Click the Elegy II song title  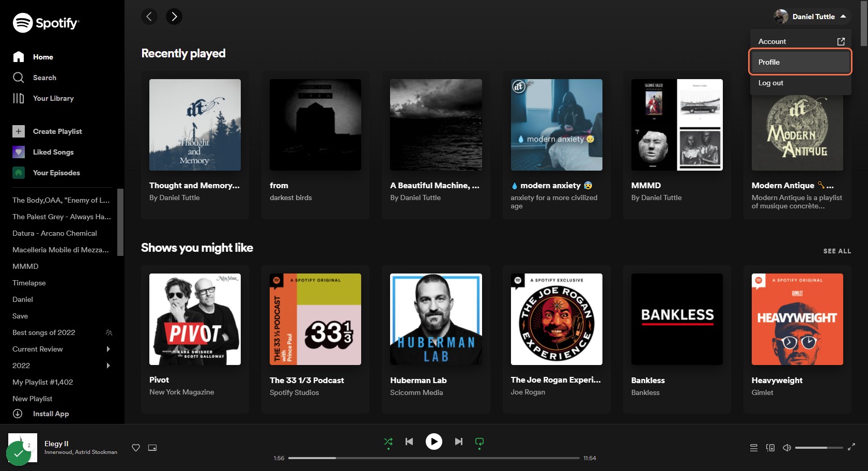click(x=56, y=444)
